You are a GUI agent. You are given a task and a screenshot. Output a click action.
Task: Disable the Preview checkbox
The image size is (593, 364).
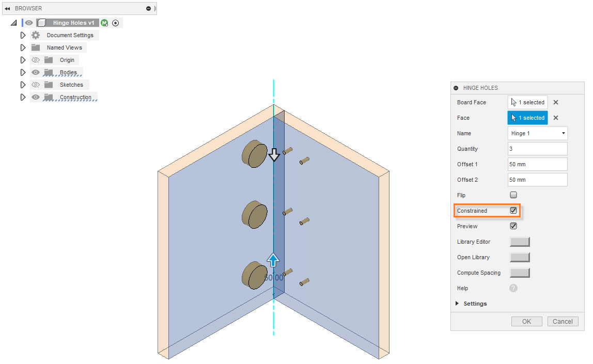513,226
